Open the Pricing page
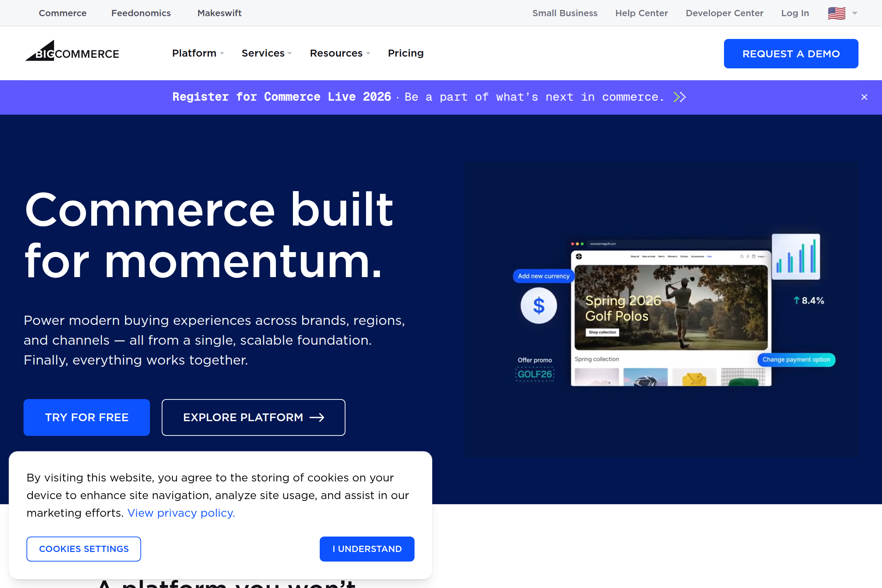 coord(405,53)
